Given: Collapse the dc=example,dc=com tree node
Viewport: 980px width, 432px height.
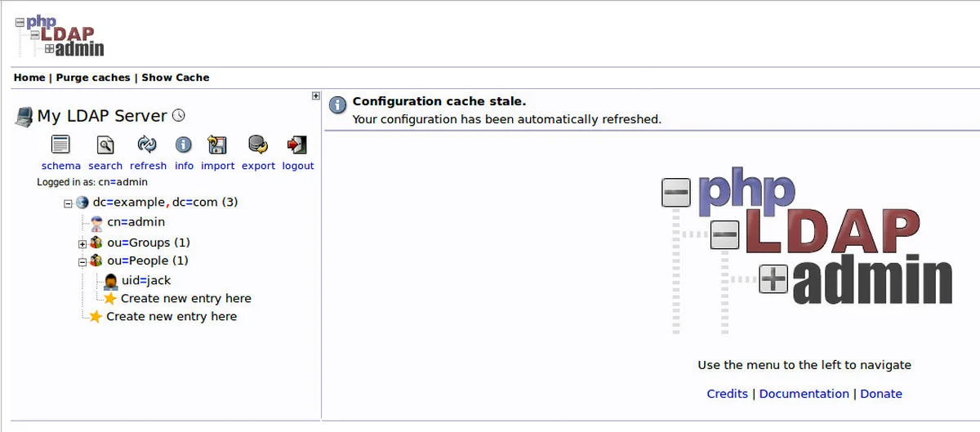Looking at the screenshot, I should point(69,203).
